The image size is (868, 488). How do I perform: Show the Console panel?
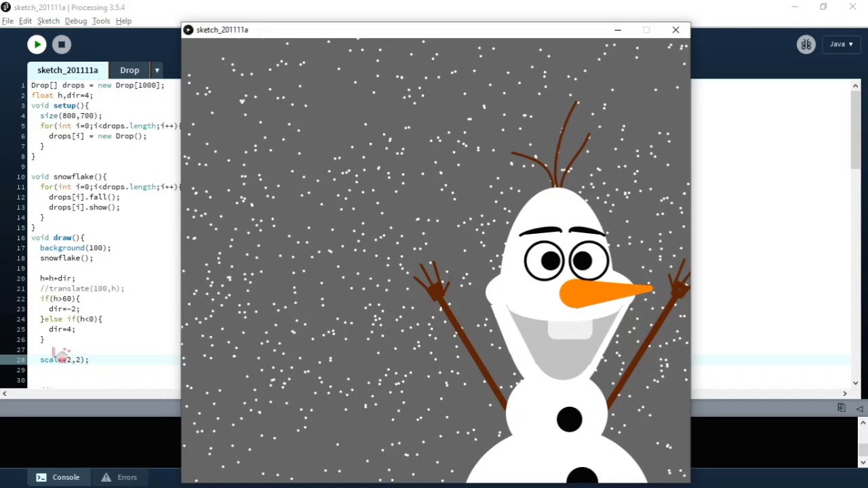pyautogui.click(x=58, y=477)
